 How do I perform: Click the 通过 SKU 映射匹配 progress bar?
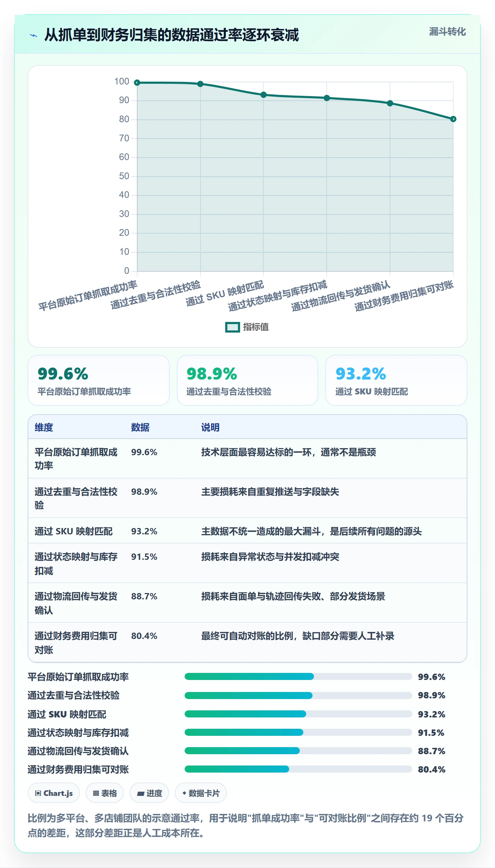[298, 714]
